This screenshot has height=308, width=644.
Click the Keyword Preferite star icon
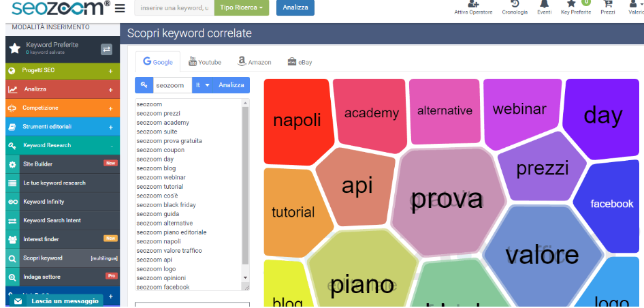15,48
